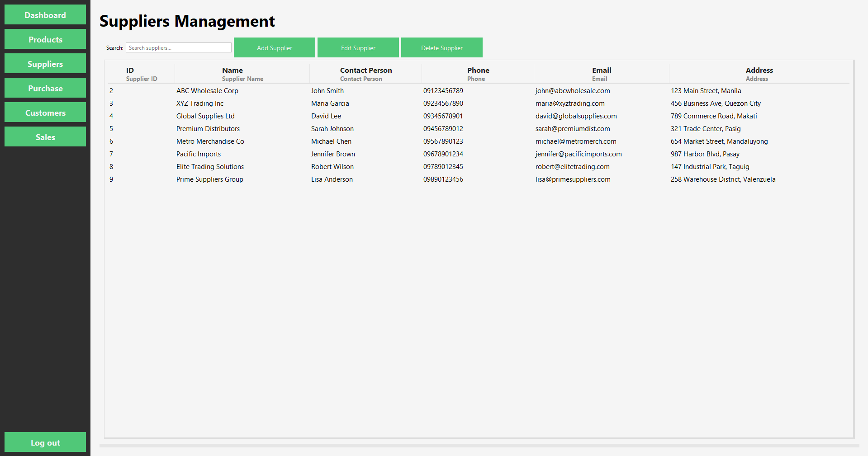Log out of the application
The image size is (868, 456).
click(x=45, y=442)
